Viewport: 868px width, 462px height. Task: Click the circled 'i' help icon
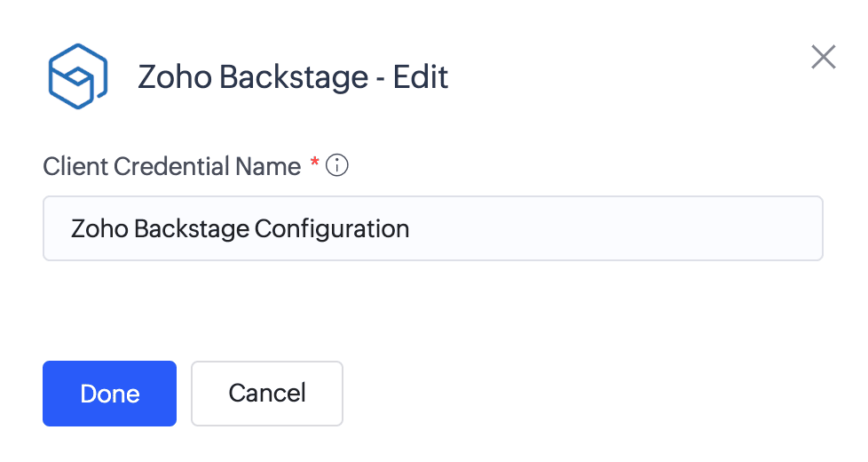[337, 165]
